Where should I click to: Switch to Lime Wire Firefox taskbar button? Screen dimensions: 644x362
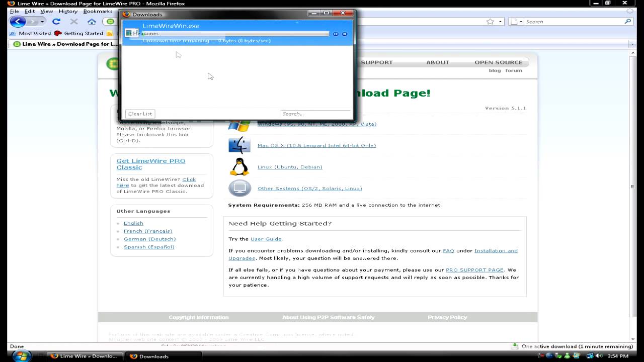pos(85,356)
